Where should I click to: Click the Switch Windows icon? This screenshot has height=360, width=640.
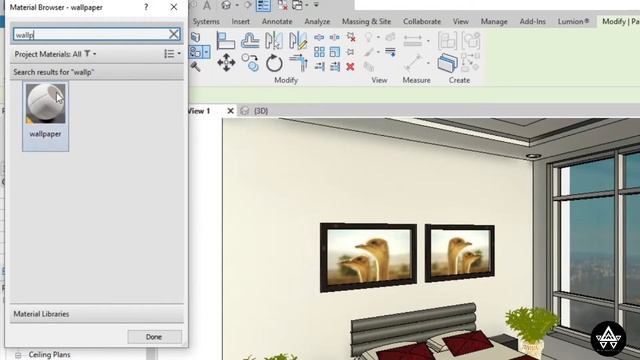[x=298, y=5]
